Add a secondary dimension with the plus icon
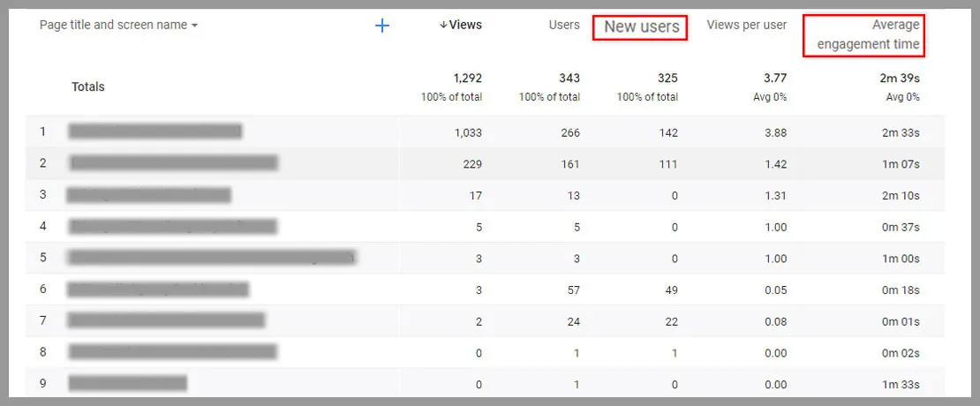Viewport: 980px width, 406px height. click(382, 26)
